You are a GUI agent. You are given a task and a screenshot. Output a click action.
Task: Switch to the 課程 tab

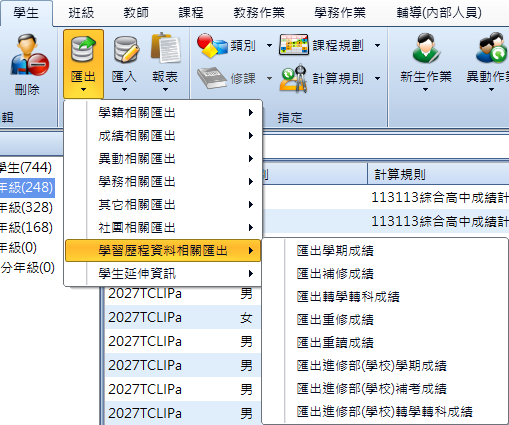(191, 13)
